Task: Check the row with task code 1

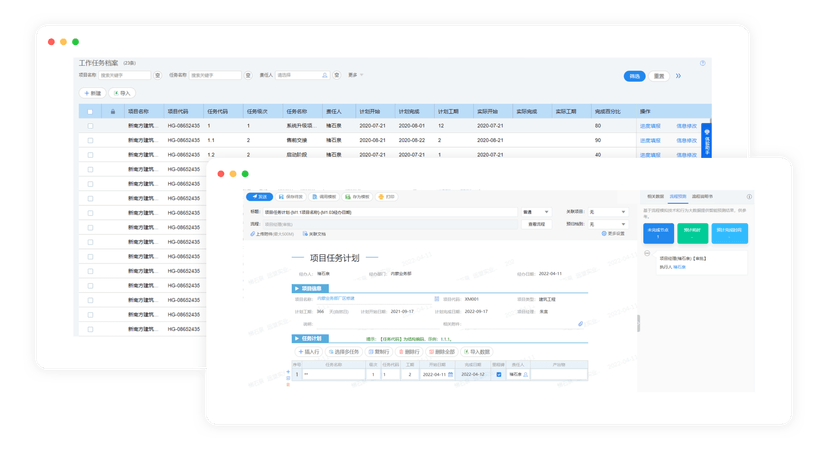Action: 90,126
